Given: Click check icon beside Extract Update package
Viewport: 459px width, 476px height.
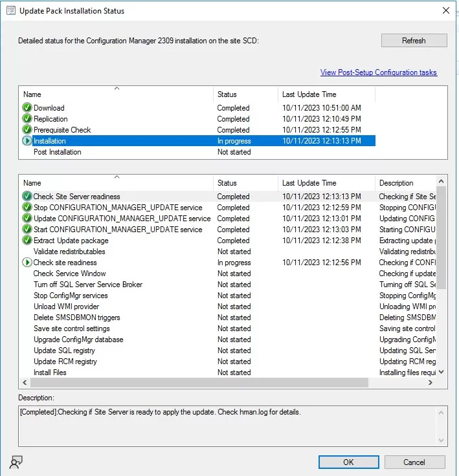Looking at the screenshot, I should (x=27, y=241).
